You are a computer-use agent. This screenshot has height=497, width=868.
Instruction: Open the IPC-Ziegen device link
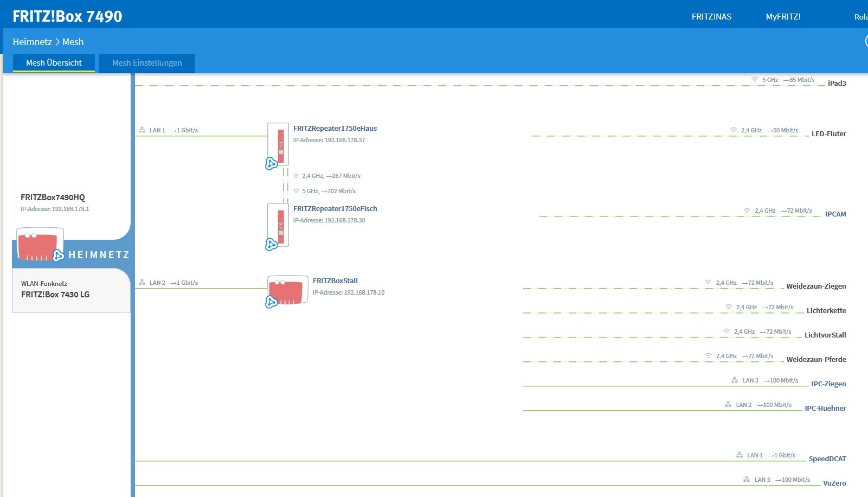point(828,384)
